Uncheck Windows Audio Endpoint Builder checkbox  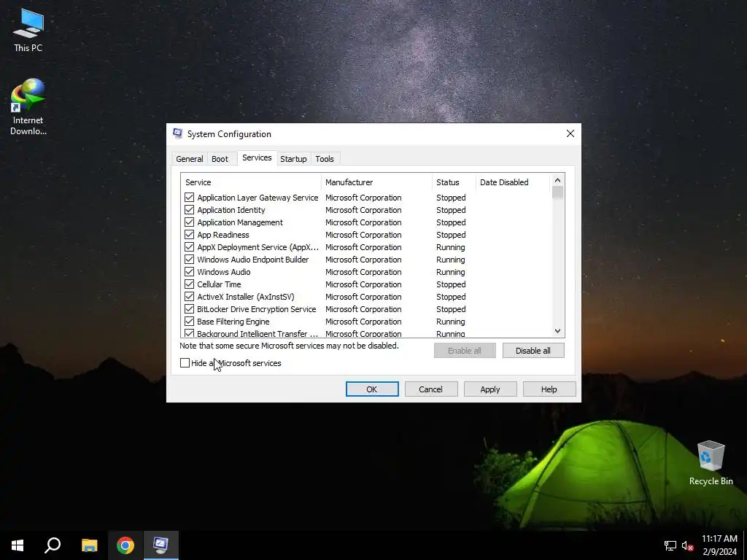point(189,259)
